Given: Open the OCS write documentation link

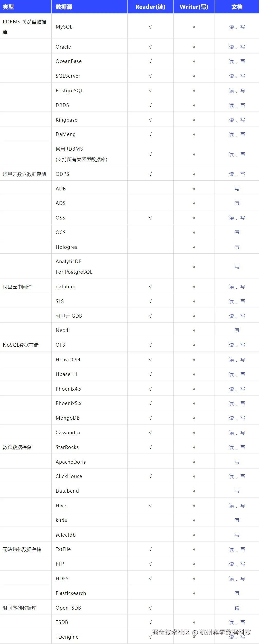Looking at the screenshot, I should [x=237, y=233].
